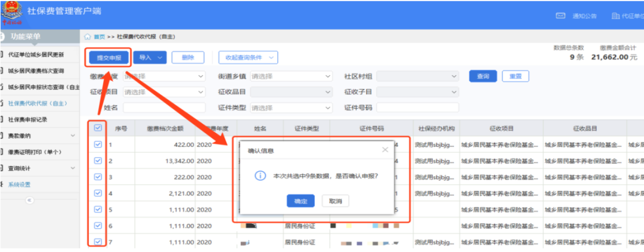Focus the 证件号码 input field

point(417,107)
